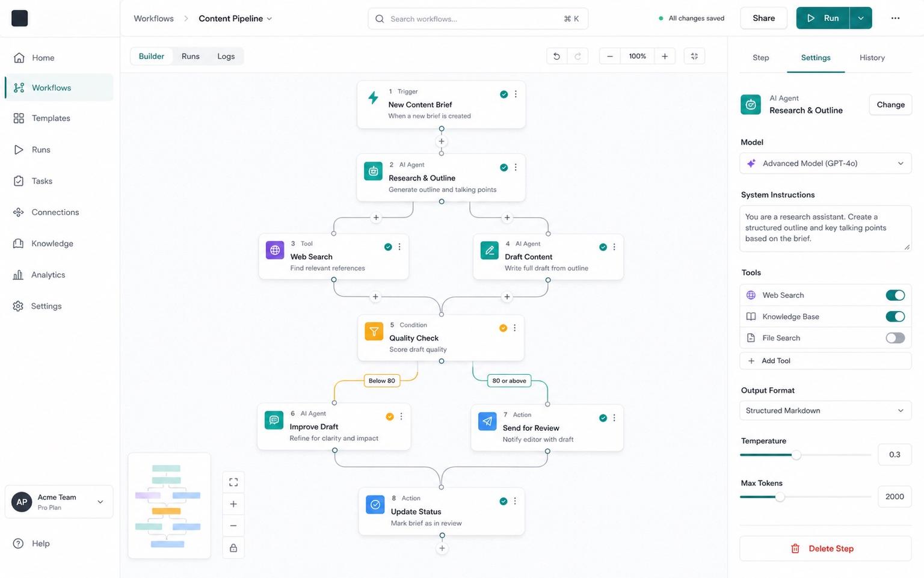Open the History tab in right panel

click(872, 58)
